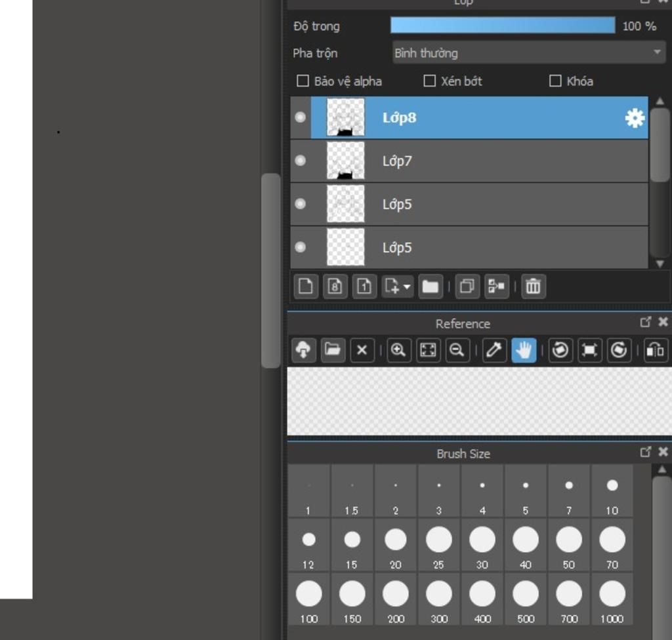Pick brush size 50
Viewport: 672px width, 640px height.
(x=569, y=545)
